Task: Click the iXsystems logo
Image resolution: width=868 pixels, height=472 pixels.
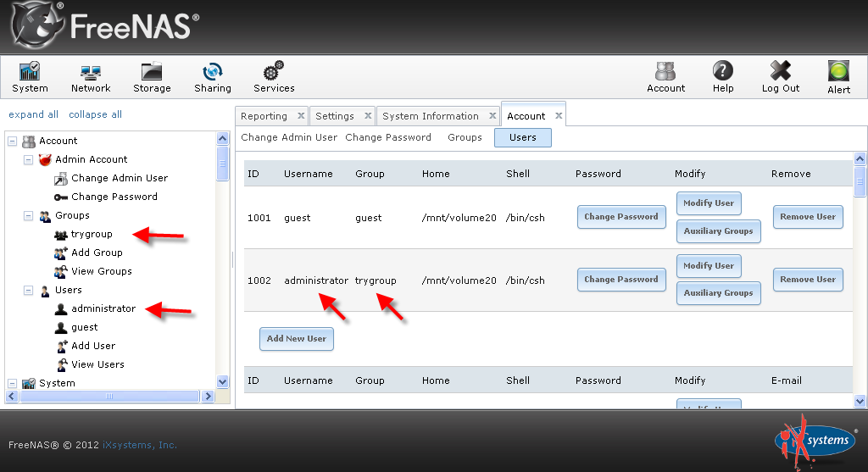Action: coord(815,441)
